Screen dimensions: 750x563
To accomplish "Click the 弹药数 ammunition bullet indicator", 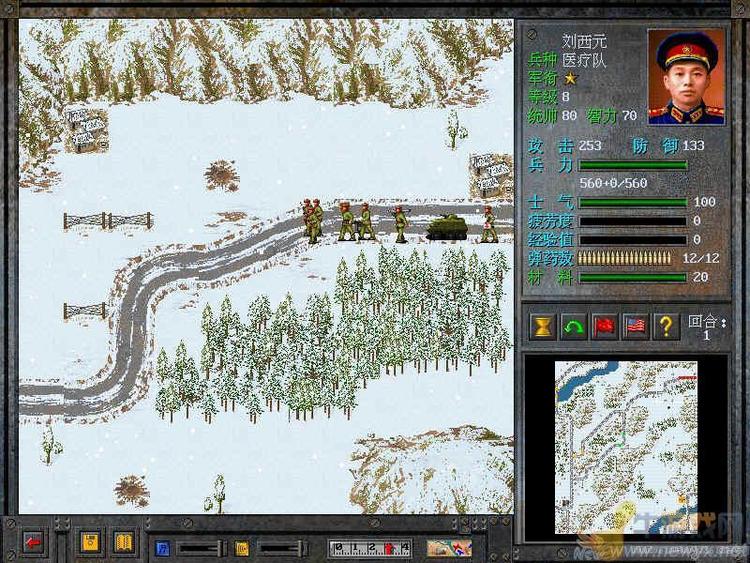I will [633, 258].
